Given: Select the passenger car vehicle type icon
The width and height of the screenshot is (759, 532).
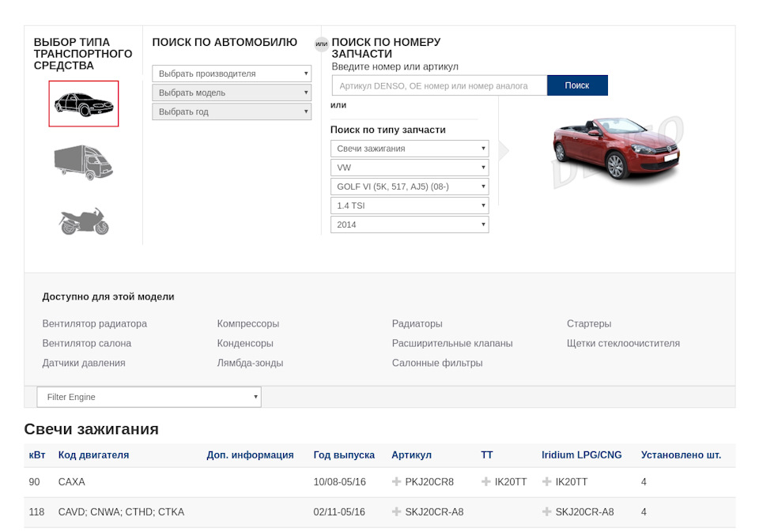Looking at the screenshot, I should coord(84,104).
